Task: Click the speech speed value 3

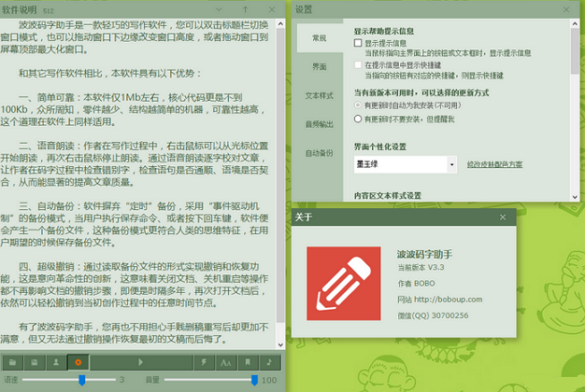Action: point(121,380)
